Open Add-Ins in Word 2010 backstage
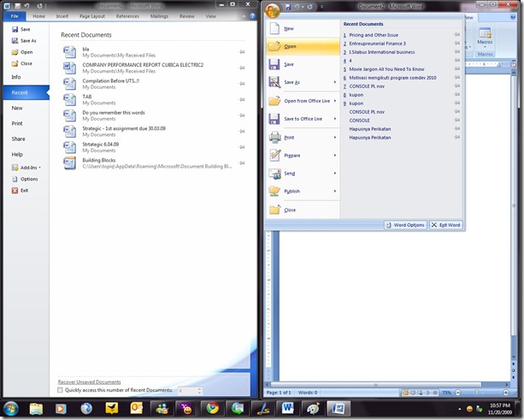 [26, 168]
